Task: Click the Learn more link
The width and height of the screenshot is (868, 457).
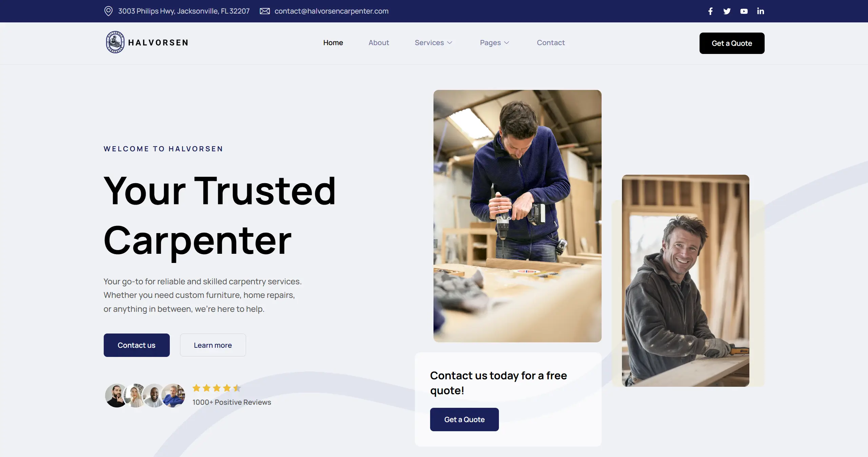Action: click(213, 345)
